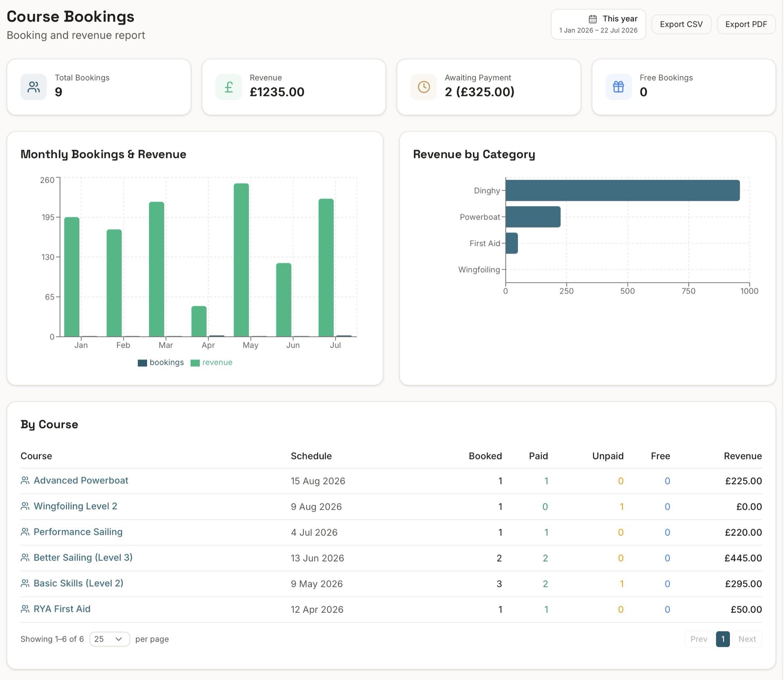Click the 13 Jun 2026 schedule date

click(318, 558)
